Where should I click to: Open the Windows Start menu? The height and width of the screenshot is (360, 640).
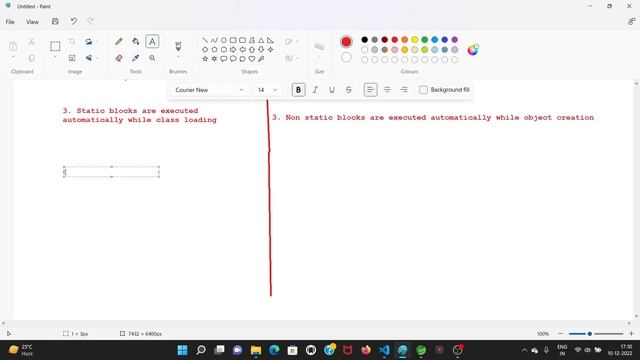pyautogui.click(x=182, y=350)
